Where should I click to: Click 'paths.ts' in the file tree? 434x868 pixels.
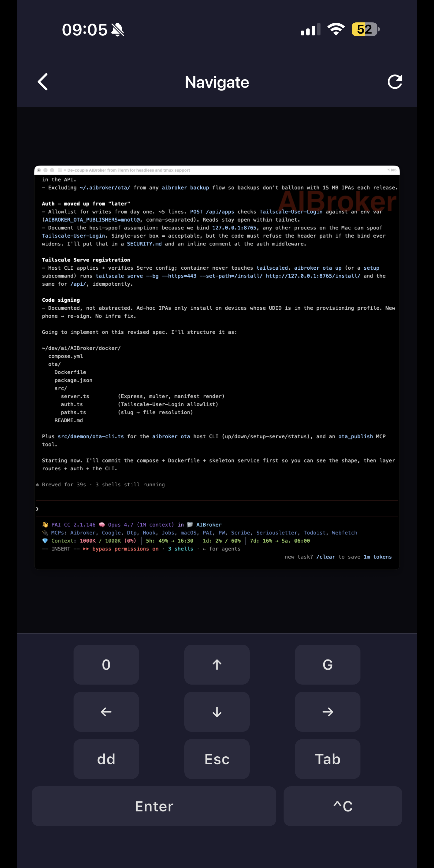click(x=74, y=413)
